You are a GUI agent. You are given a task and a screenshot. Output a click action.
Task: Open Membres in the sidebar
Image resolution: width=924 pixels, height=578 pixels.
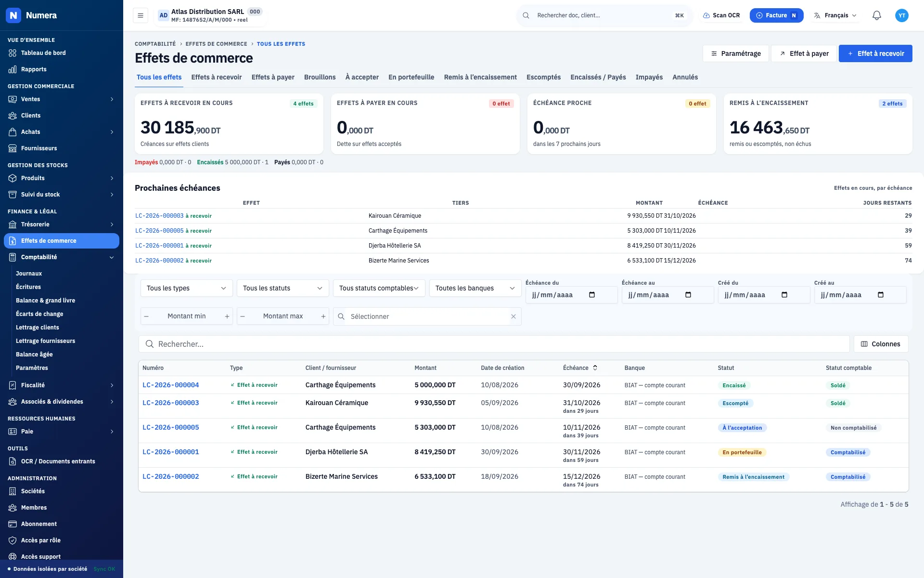pyautogui.click(x=62, y=508)
